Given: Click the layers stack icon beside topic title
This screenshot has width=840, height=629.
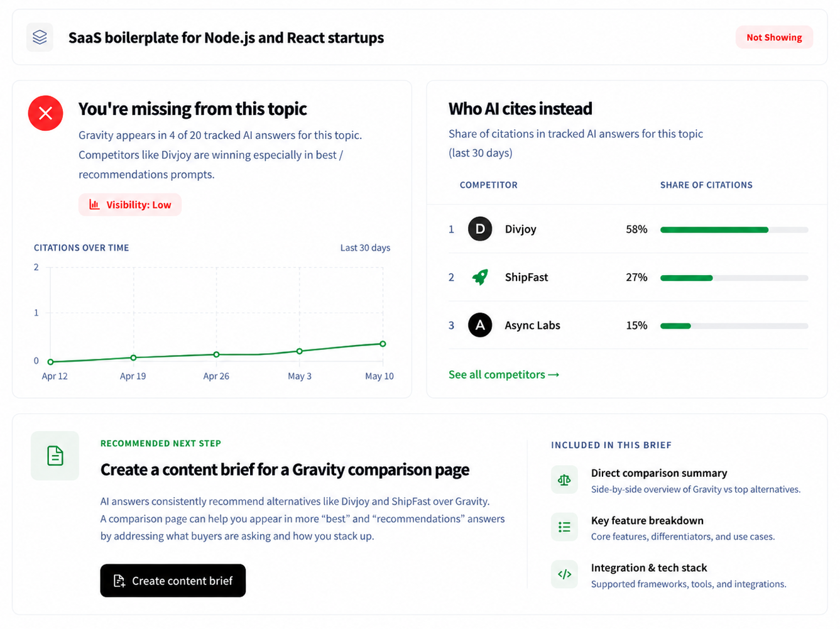Looking at the screenshot, I should point(40,37).
